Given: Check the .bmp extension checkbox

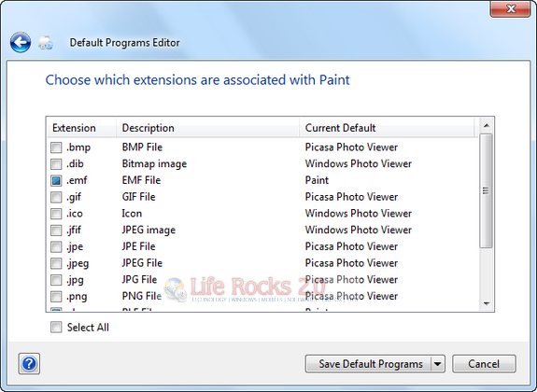Looking at the screenshot, I should [x=56, y=147].
